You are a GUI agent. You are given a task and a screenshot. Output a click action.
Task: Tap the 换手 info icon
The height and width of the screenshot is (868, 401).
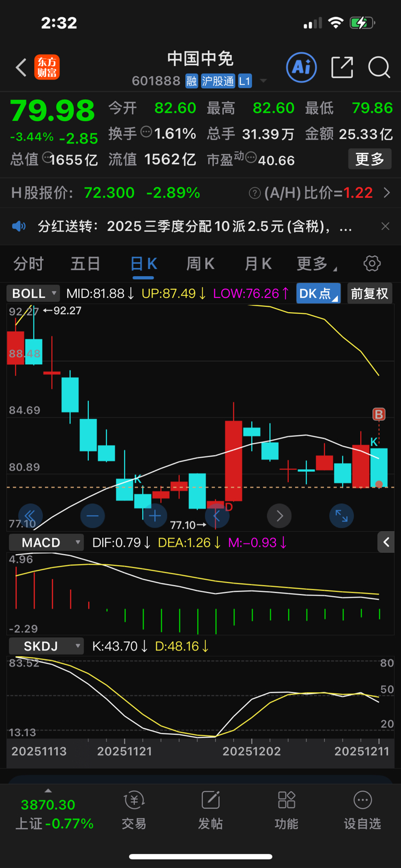point(146,133)
